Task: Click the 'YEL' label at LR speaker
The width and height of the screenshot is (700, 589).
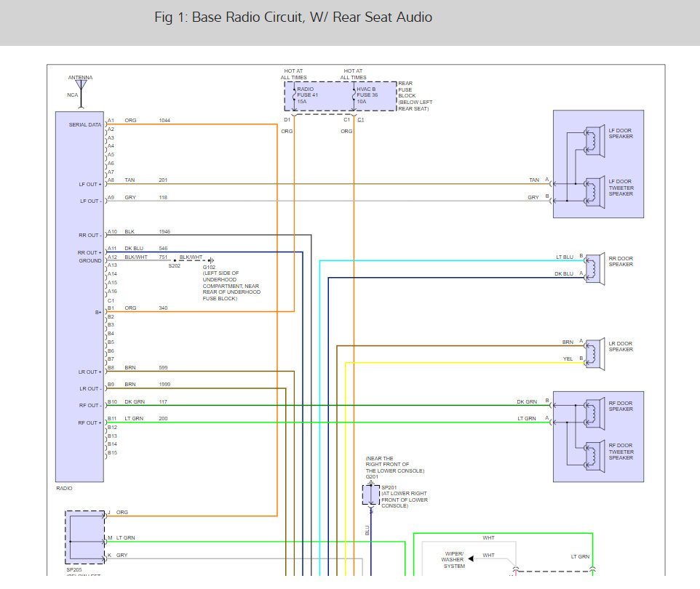Action: coord(568,358)
